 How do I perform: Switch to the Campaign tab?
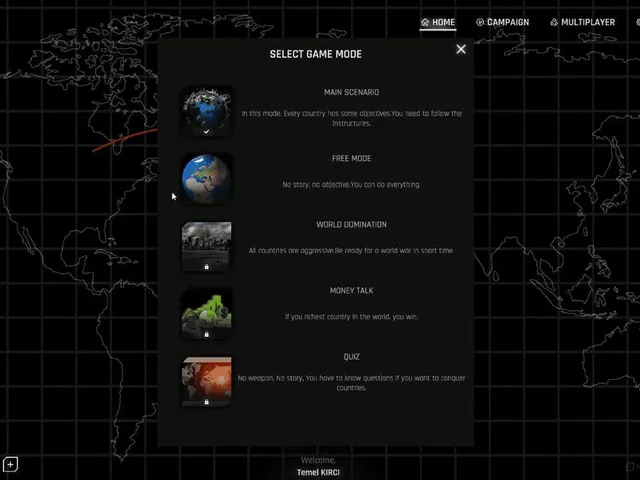click(x=502, y=22)
